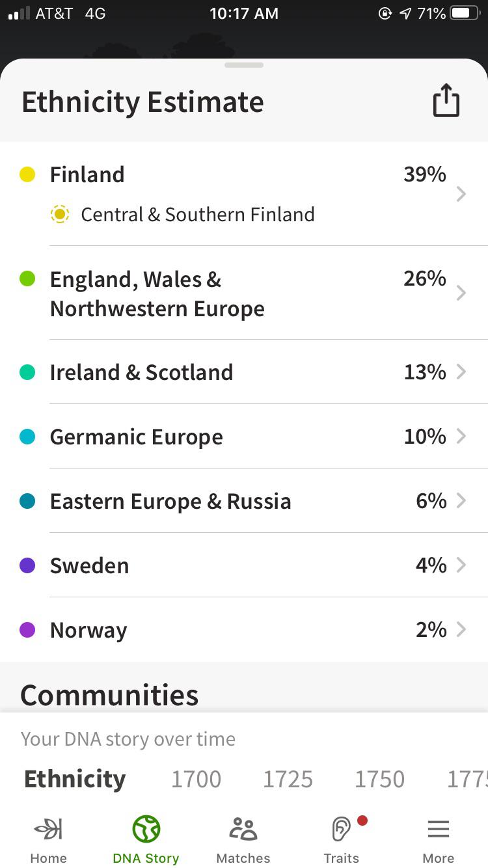Open the Home leaf icon tab

tap(48, 830)
